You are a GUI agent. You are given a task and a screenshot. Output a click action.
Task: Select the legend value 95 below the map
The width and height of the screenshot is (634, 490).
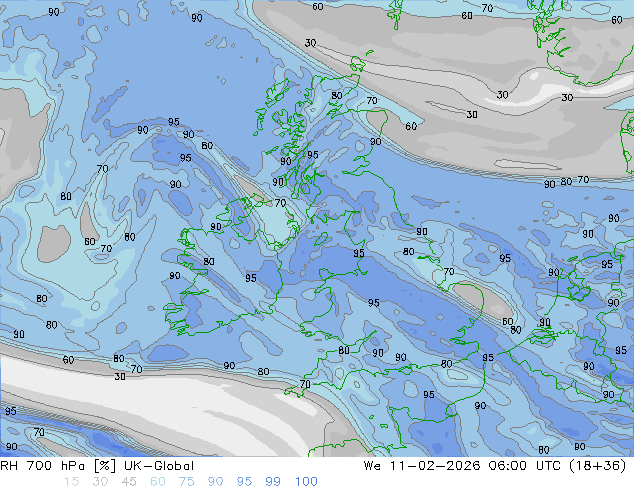(x=244, y=482)
